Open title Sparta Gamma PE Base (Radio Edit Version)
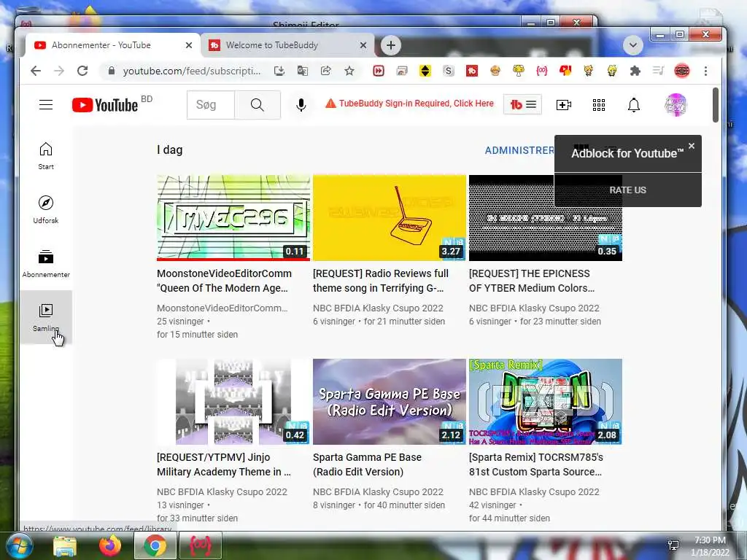Screen dimensions: 747x560 click(x=368, y=464)
